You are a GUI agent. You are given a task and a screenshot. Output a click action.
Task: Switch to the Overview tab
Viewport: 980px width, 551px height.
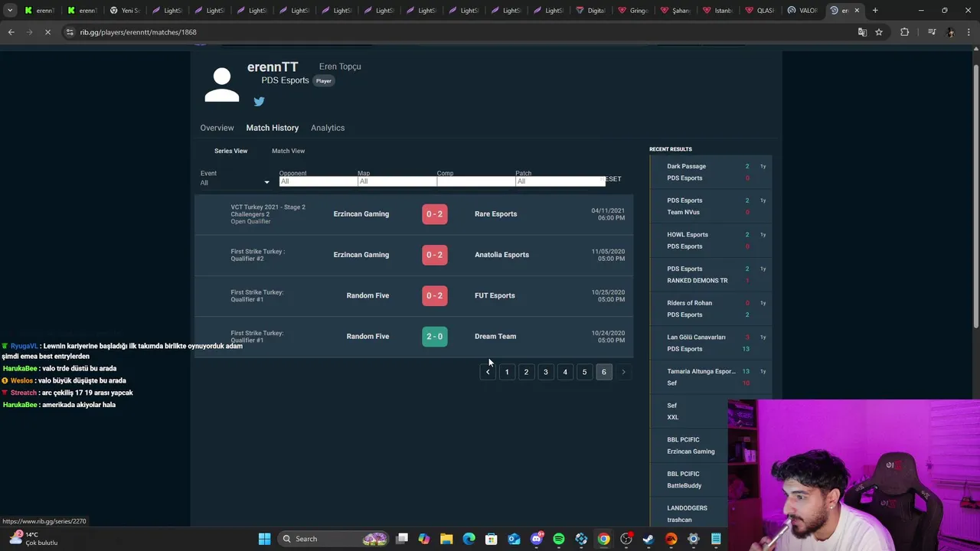coord(217,128)
